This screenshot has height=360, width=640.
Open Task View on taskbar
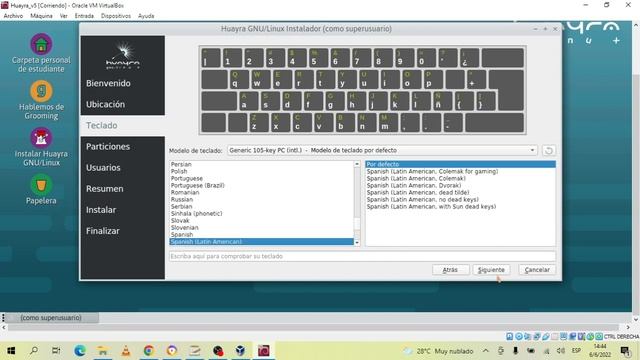point(56,351)
